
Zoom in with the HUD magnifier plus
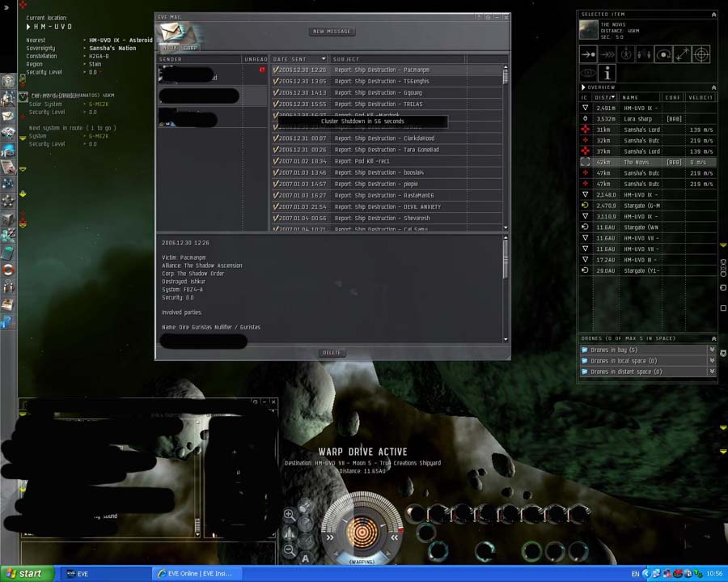coord(290,514)
